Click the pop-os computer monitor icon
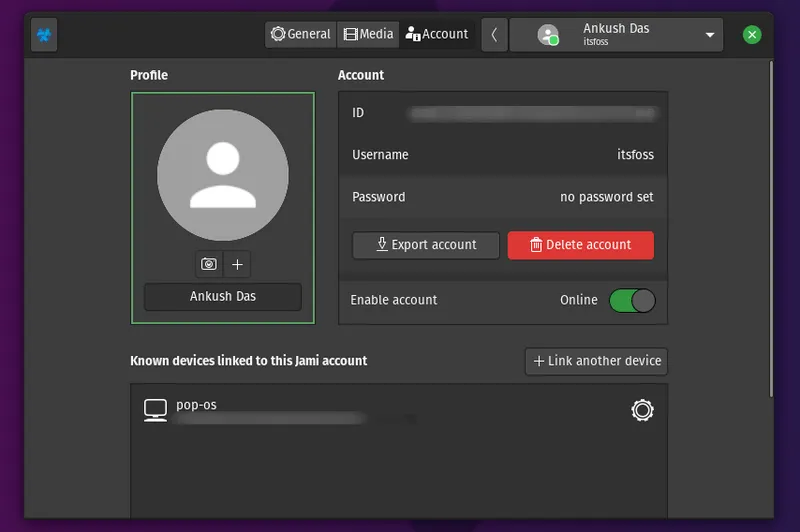This screenshot has height=532, width=800. coord(155,410)
